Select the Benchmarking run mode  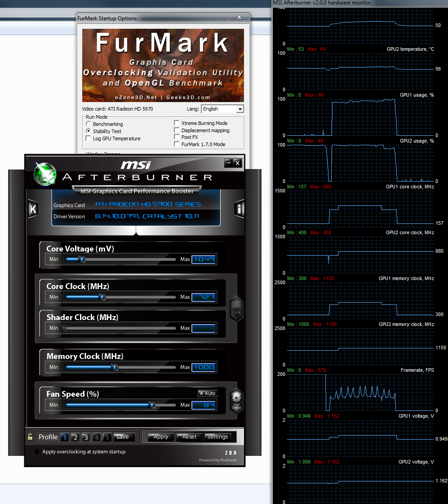click(x=89, y=124)
